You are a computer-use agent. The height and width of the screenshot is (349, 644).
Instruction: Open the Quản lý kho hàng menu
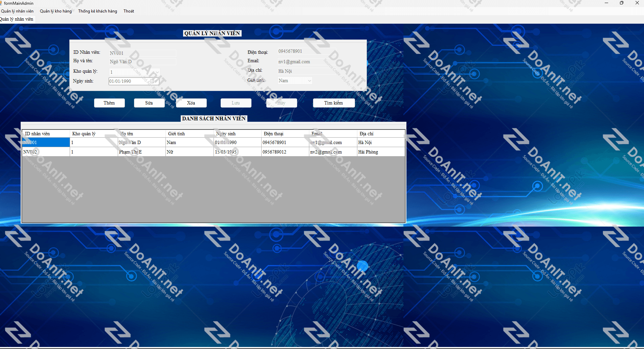pos(56,11)
